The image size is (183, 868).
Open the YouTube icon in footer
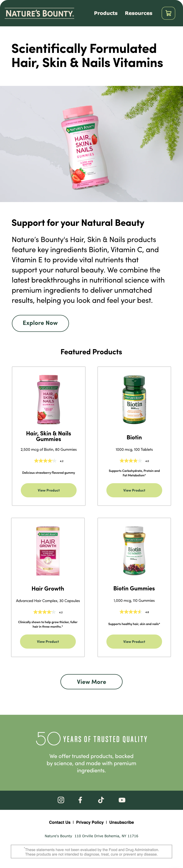[x=122, y=800]
